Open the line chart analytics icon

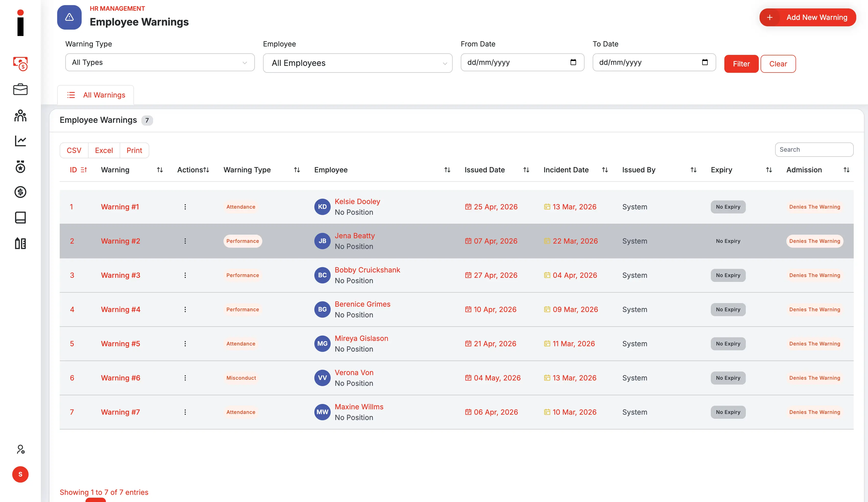20,141
